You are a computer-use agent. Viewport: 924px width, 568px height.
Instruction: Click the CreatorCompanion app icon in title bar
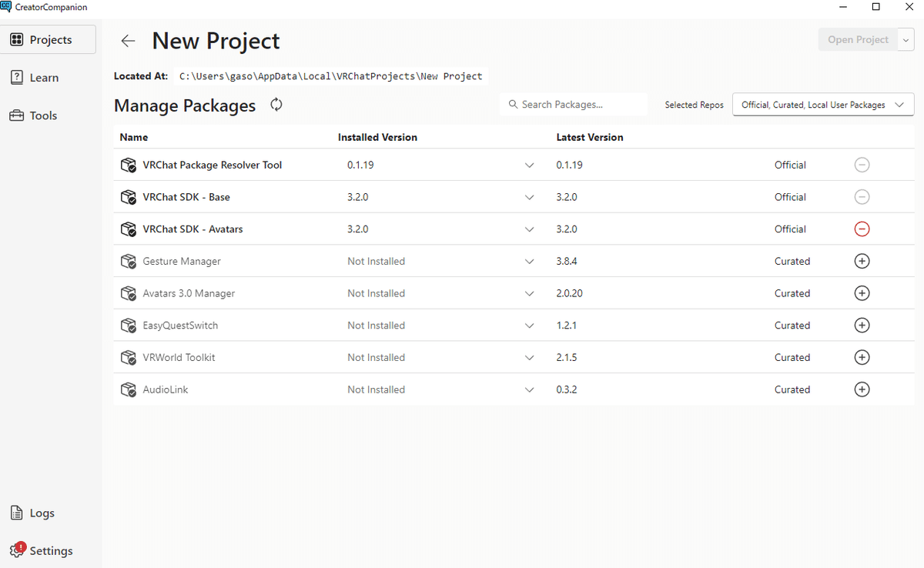coord(6,6)
